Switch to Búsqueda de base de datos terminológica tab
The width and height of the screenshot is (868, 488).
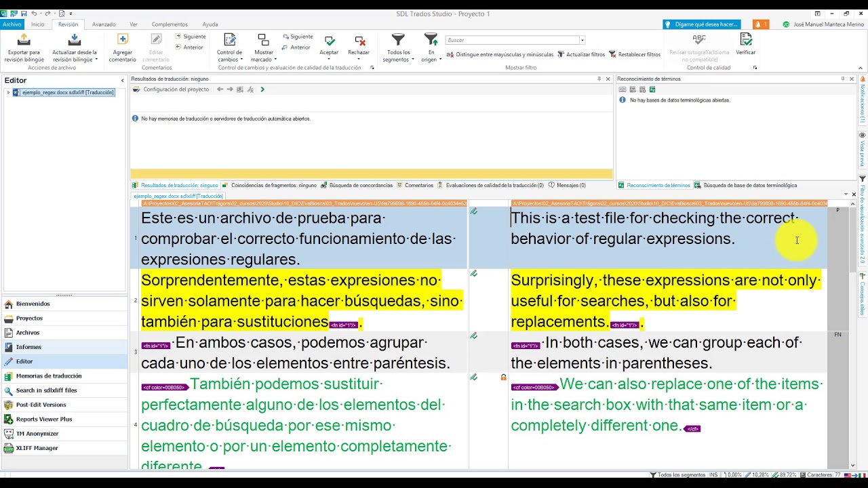746,185
